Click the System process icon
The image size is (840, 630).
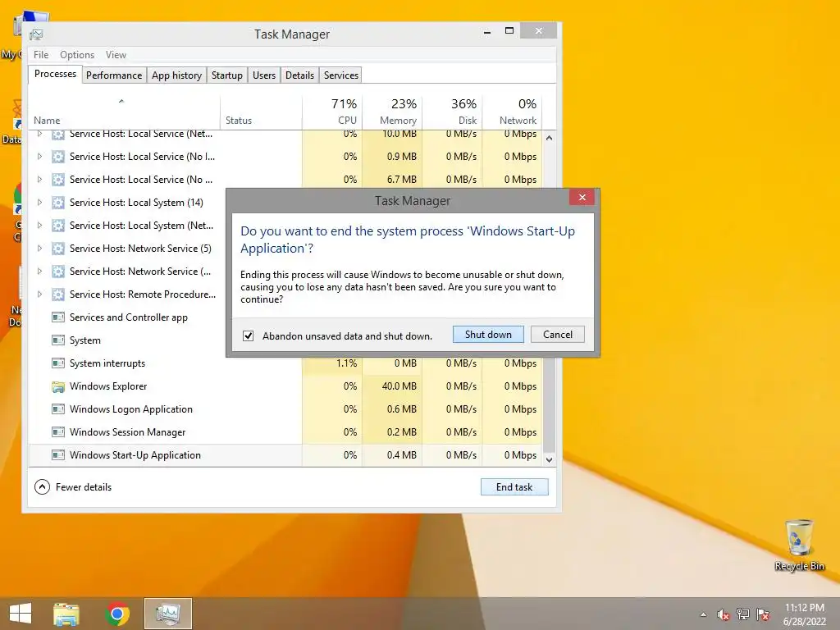tap(58, 340)
